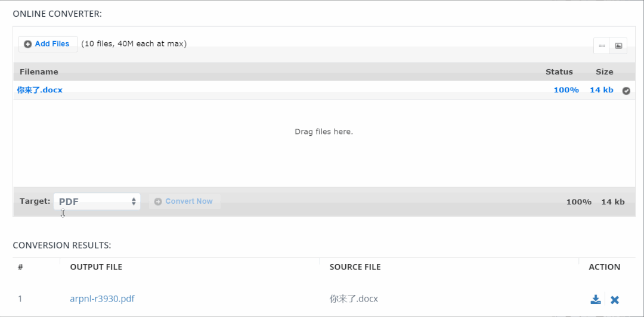Screen dimensions: 644x317
Task: Click the up-down arrows on the Target selector
Action: click(x=134, y=201)
